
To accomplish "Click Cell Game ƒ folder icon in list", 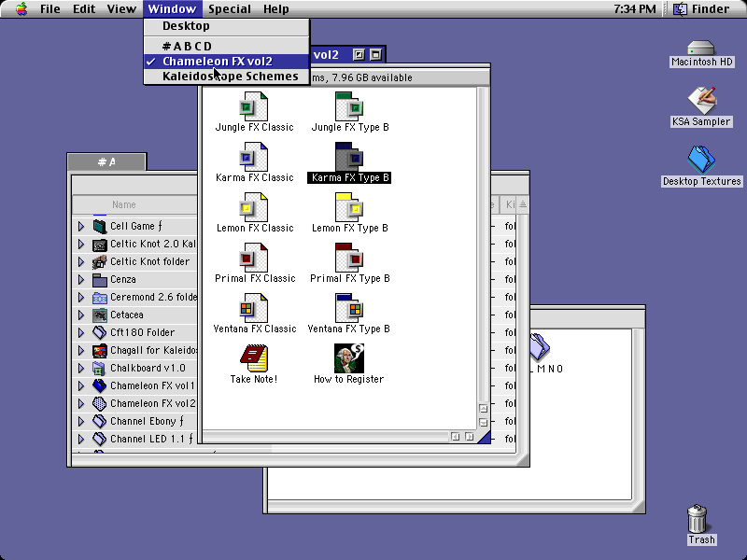I will click(99, 226).
